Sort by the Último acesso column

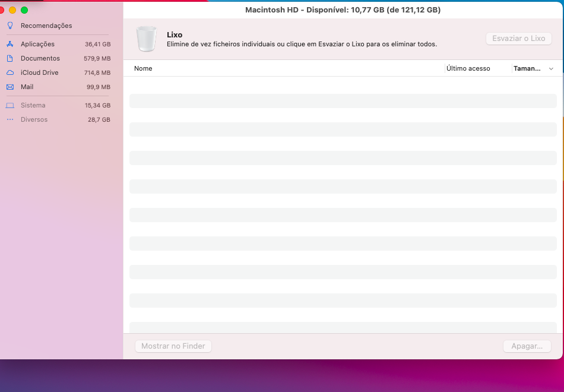468,68
